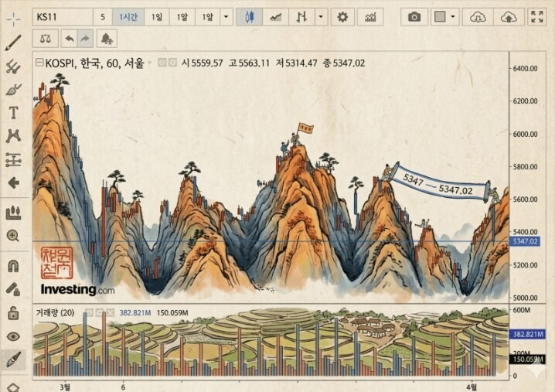Hide volume indicator via its legend eye
The width and height of the screenshot is (555, 392).
pos(89,312)
